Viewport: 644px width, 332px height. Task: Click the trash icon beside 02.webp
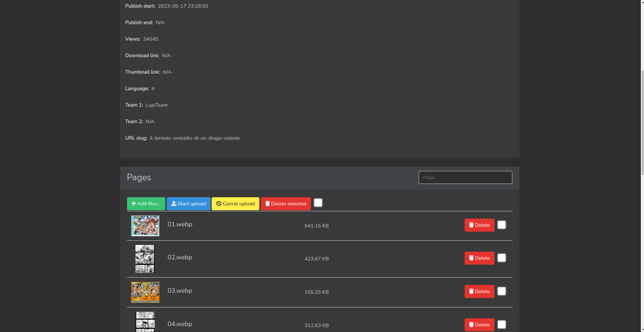pyautogui.click(x=471, y=258)
